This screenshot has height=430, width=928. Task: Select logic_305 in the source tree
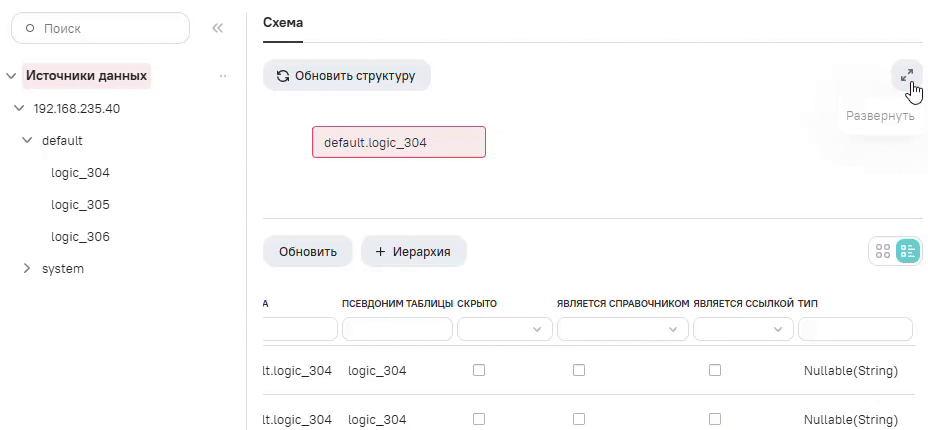click(80, 205)
